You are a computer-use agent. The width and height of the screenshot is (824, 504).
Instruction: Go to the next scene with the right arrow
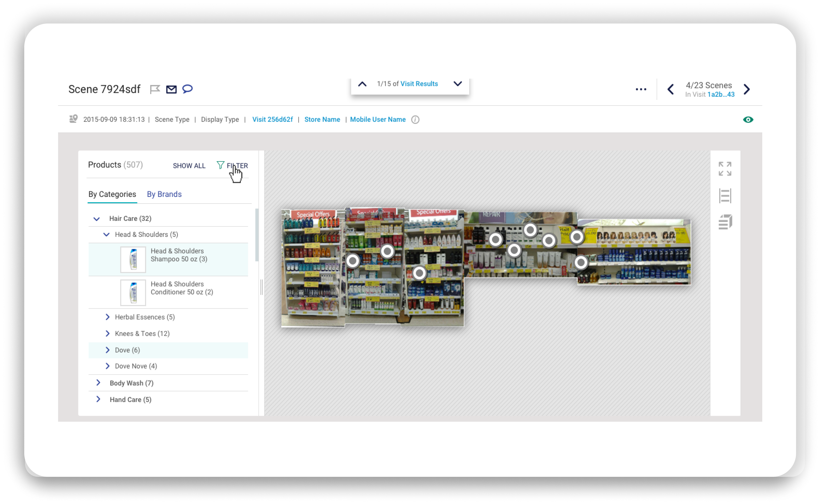coord(747,89)
